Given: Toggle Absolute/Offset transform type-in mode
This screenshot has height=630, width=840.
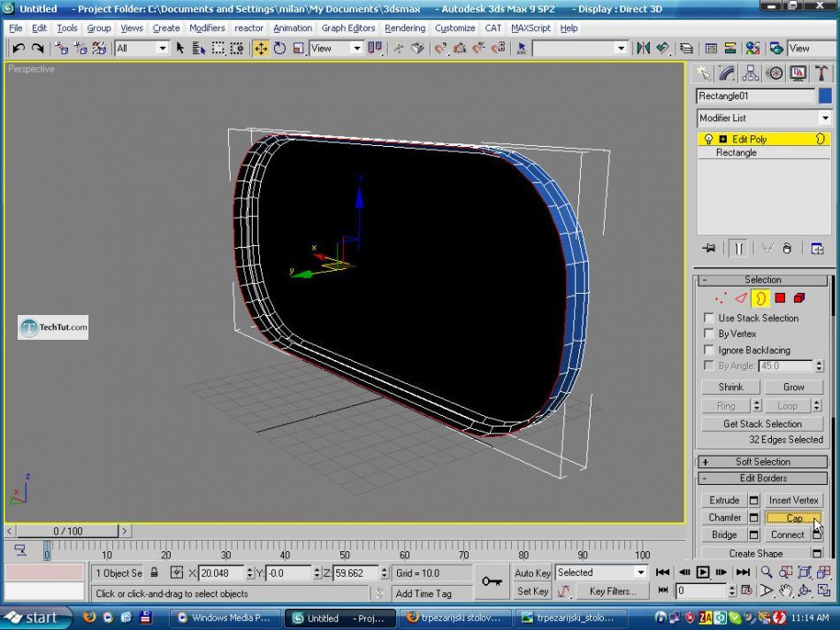Looking at the screenshot, I should 176,572.
